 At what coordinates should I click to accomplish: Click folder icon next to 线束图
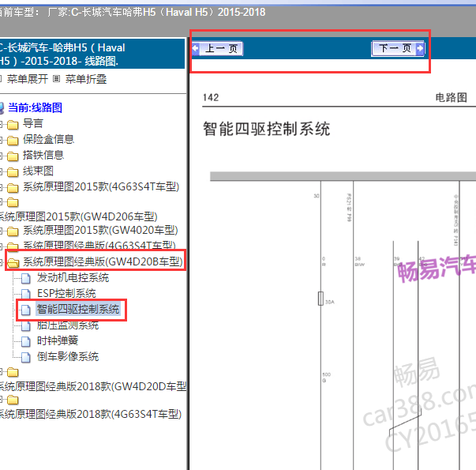pos(13,171)
